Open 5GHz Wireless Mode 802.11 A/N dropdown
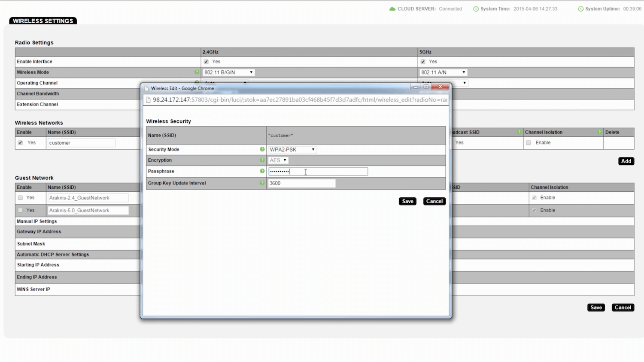The image size is (644, 362). coord(443,72)
